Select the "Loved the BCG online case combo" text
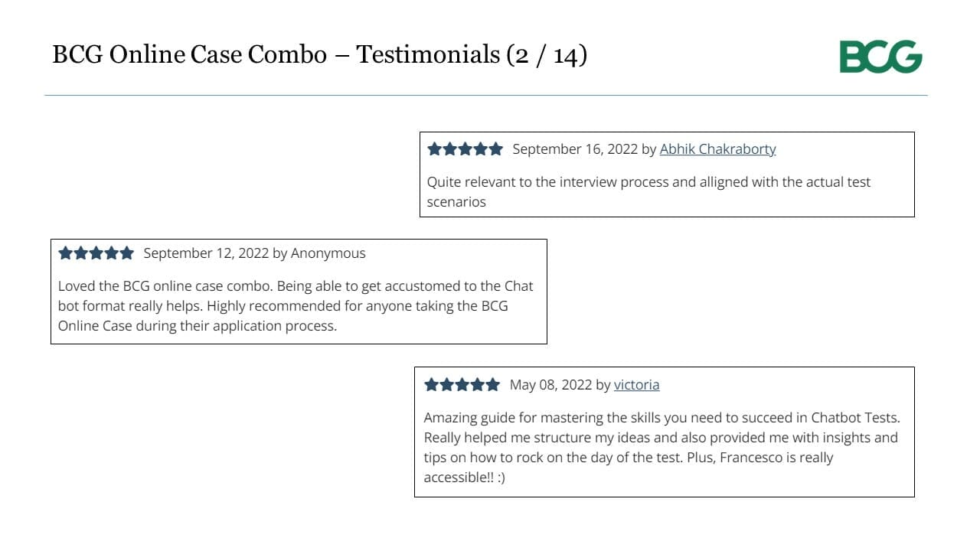980x551 pixels. click(x=296, y=306)
